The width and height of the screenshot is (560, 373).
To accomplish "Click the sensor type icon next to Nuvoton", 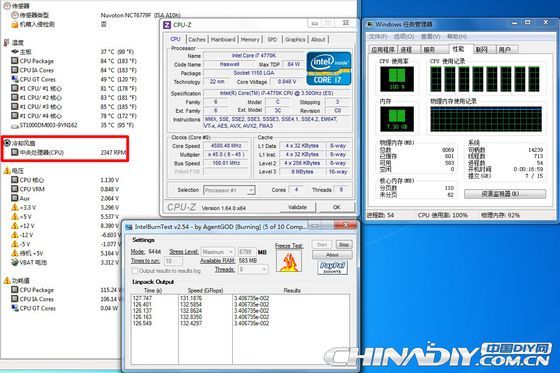I will pyautogui.click(x=15, y=15).
